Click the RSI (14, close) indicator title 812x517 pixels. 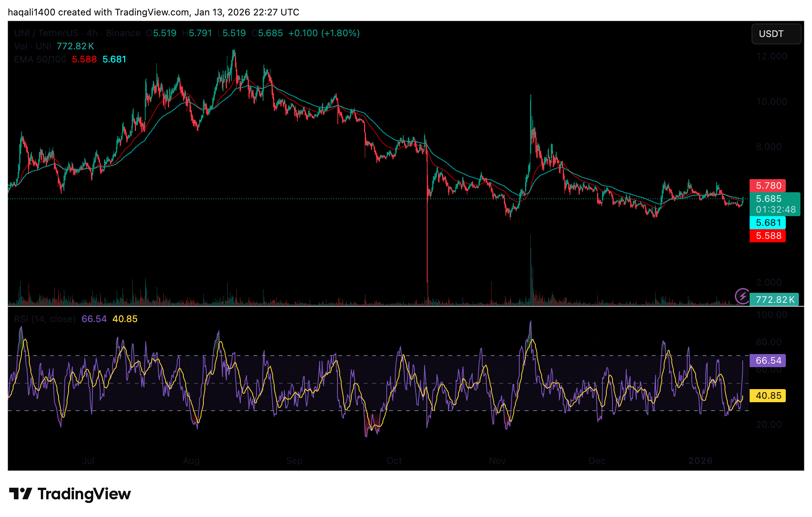pos(44,319)
